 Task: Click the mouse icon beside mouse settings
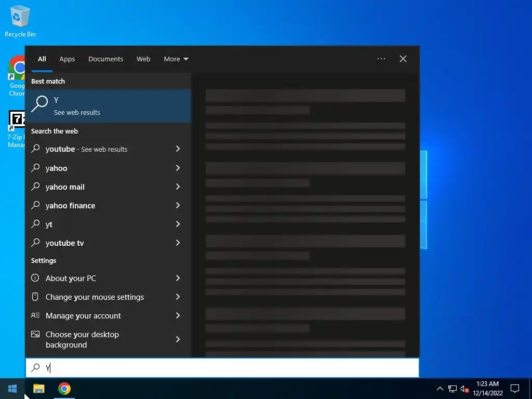click(x=35, y=297)
